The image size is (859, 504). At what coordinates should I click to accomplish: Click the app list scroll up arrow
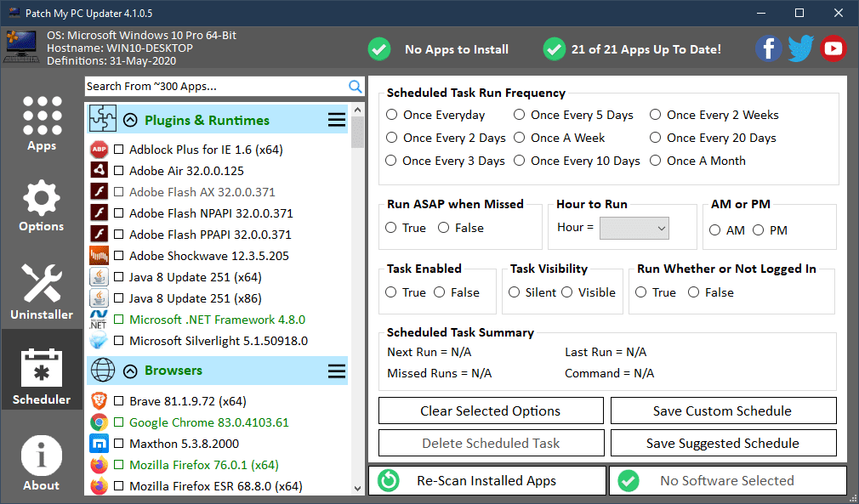358,109
